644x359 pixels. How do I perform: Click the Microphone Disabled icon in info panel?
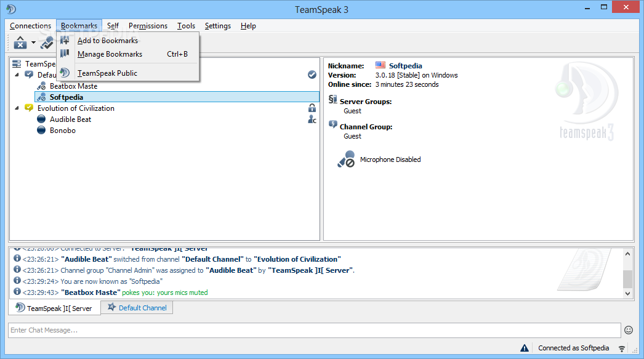(346, 159)
